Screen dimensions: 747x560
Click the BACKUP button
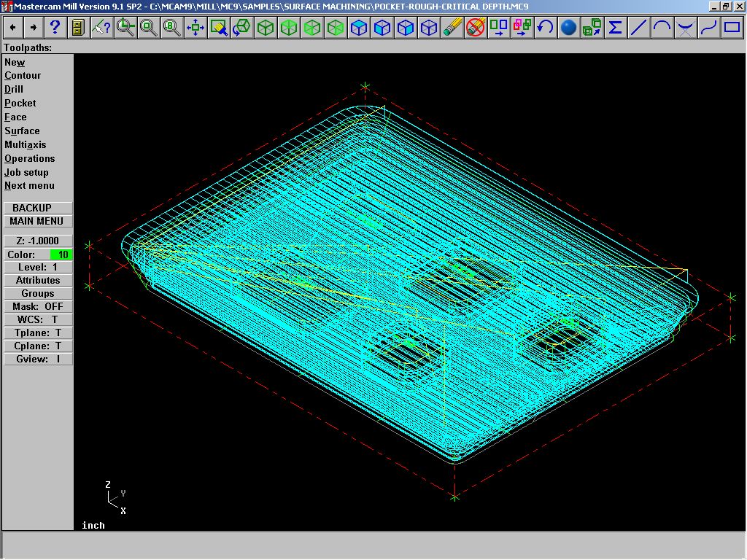(x=38, y=208)
